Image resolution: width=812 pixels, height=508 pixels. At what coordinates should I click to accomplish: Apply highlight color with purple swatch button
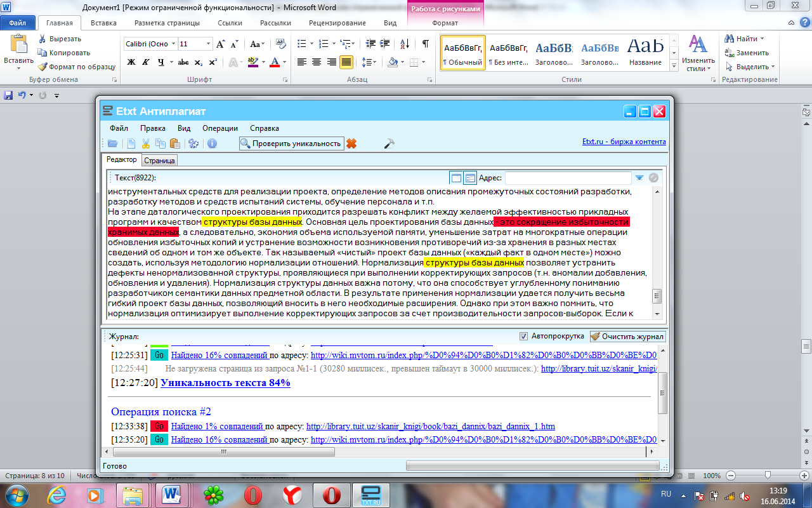(252, 62)
